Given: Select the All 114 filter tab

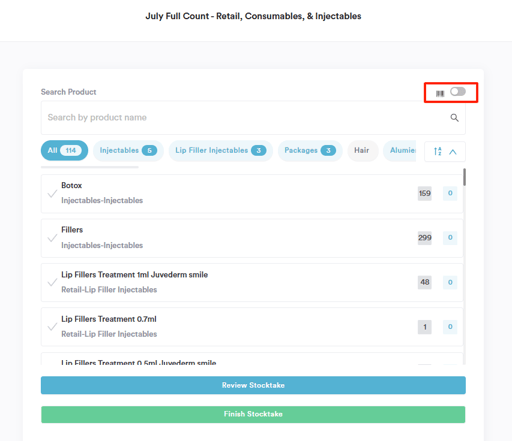Looking at the screenshot, I should (64, 150).
